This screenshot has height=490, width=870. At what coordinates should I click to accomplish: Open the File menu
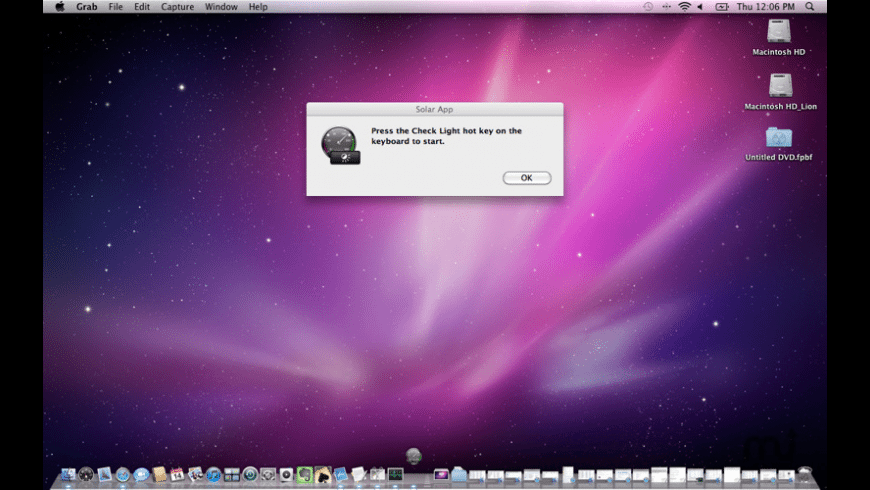[x=115, y=7]
